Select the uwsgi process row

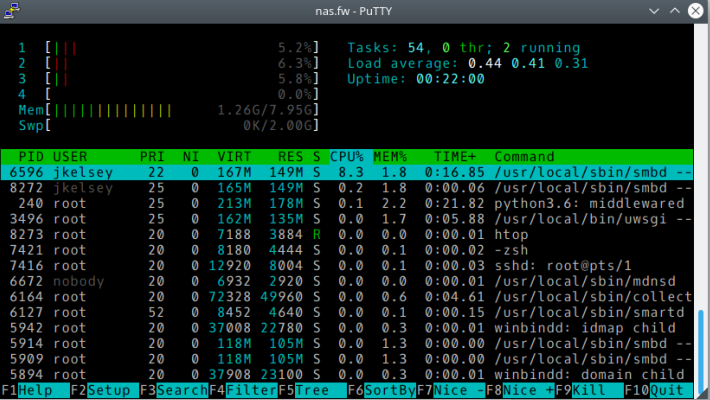[x=347, y=219]
